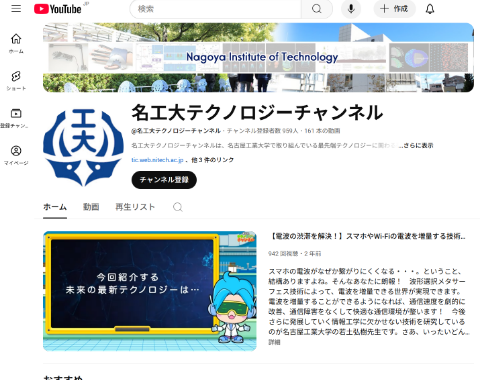Play the featured video thumbnail

[x=150, y=291]
